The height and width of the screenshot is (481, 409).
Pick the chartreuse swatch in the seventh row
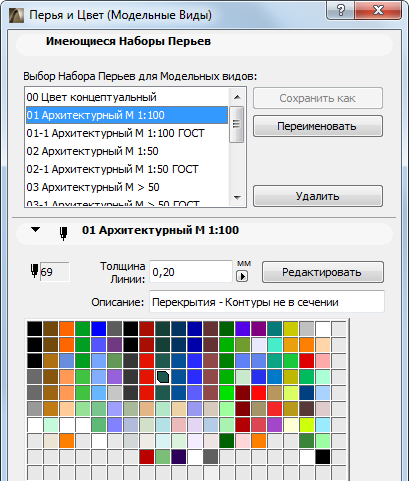(307, 425)
